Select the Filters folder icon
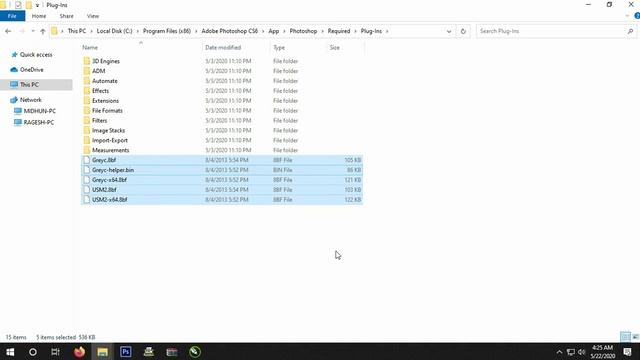This screenshot has height=360, width=640. click(87, 120)
